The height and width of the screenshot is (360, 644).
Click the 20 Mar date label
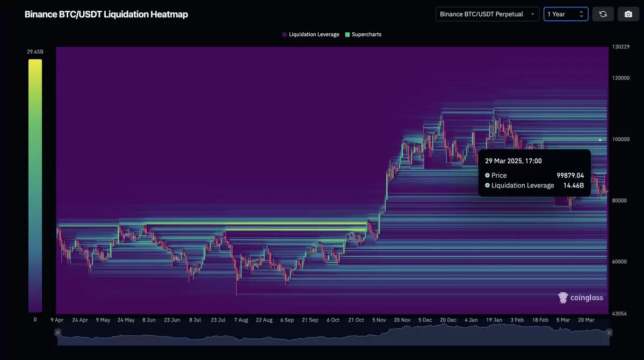(586, 320)
